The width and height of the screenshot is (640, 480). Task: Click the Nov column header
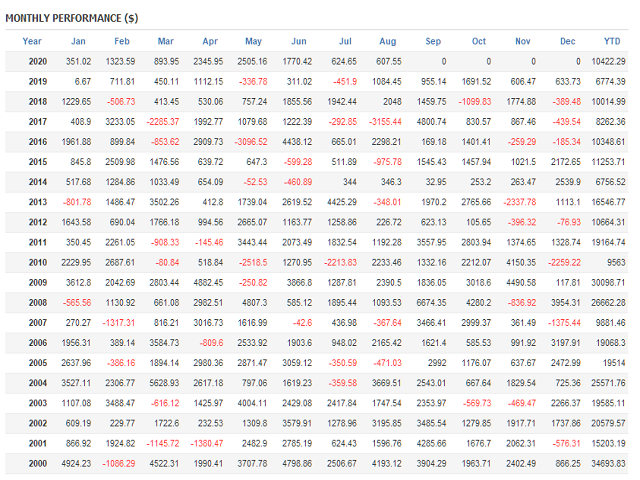pyautogui.click(x=523, y=41)
